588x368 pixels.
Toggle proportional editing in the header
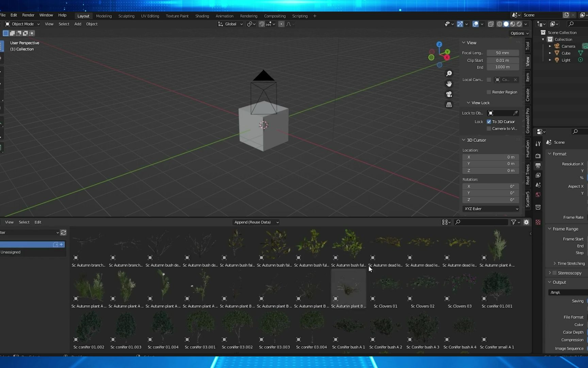[x=281, y=24]
